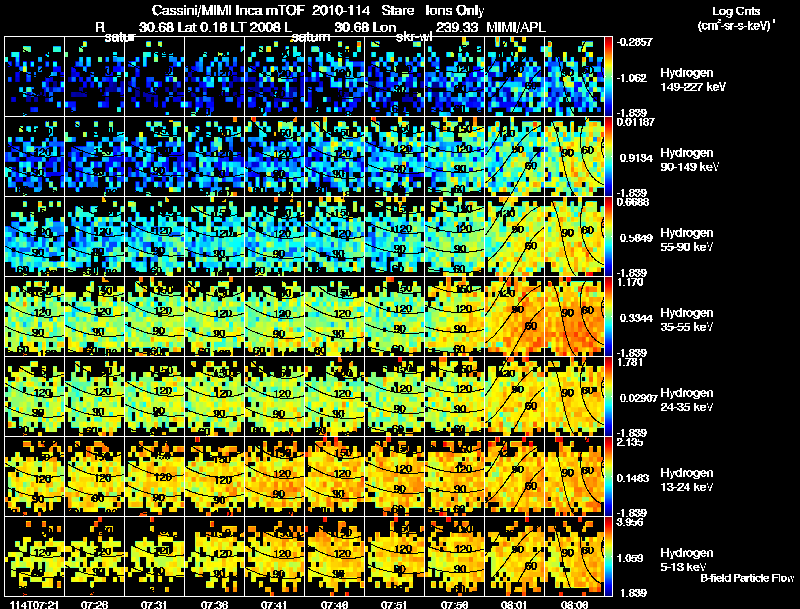Click the 0.9134 color scale value
The image size is (800, 609).
pyautogui.click(x=636, y=158)
